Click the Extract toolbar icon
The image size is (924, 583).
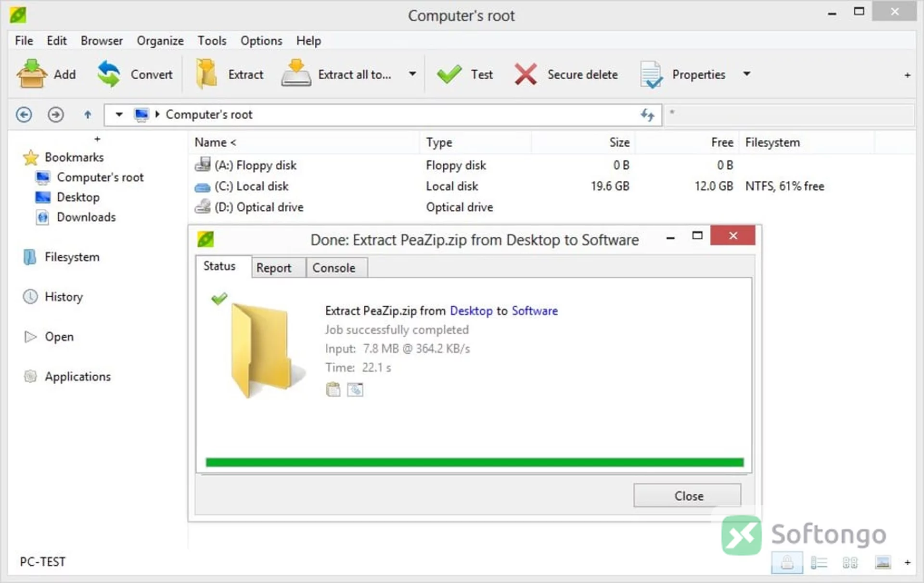point(206,74)
